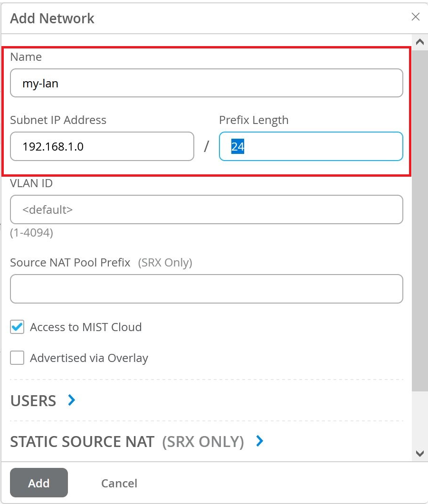
Task: Click the VLAN ID field label
Action: click(x=31, y=183)
